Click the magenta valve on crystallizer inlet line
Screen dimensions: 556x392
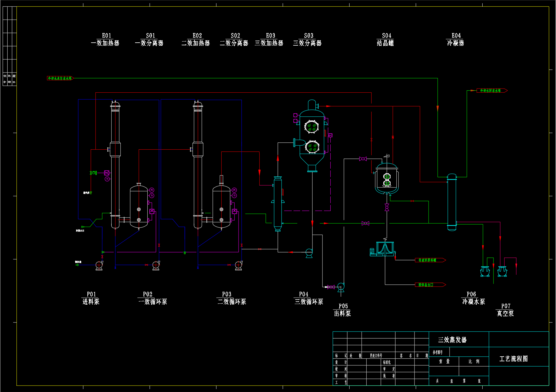[363, 159]
